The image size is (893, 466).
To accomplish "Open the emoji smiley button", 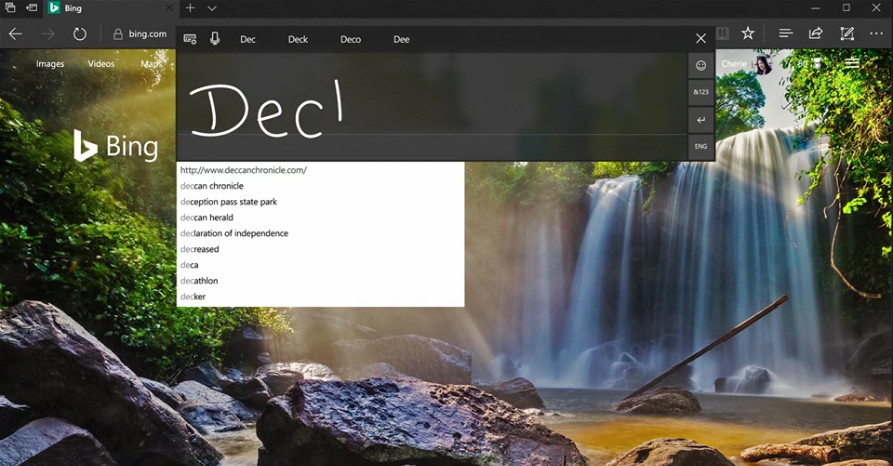I will [701, 66].
